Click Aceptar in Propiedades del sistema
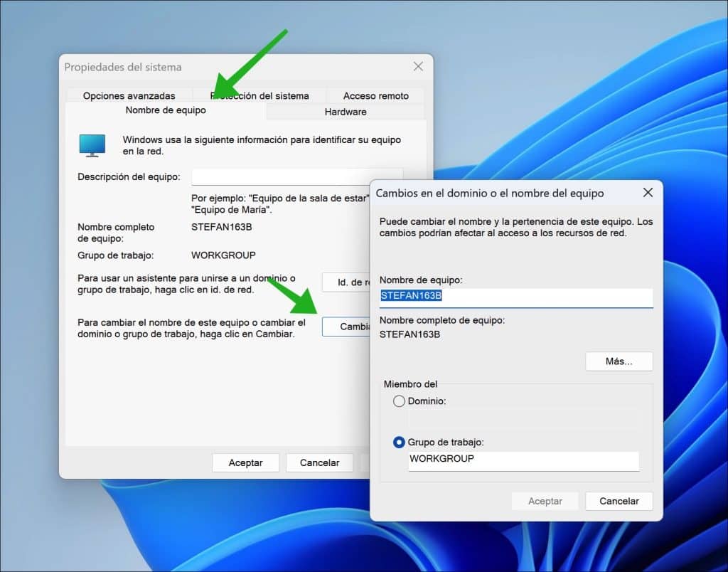Viewport: 728px width, 572px height. tap(245, 463)
